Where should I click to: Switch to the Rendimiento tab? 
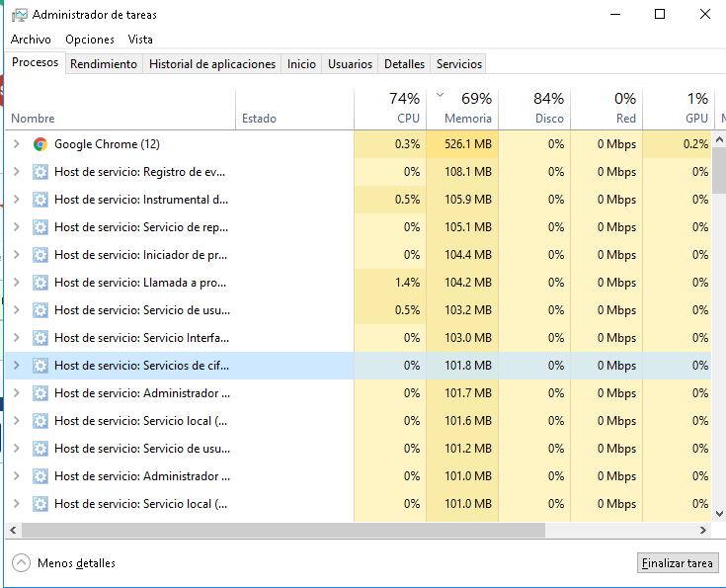(104, 64)
